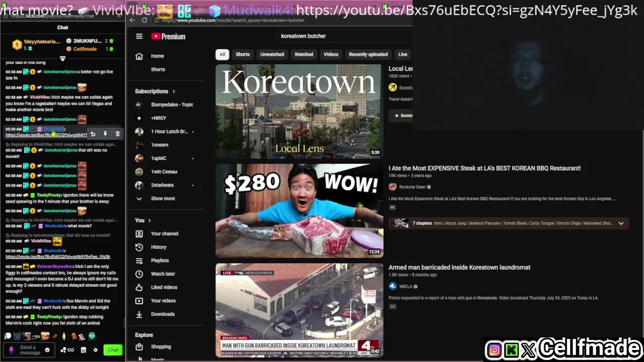The image size is (644, 362).
Task: Click the green Chat send button
Action: (113, 350)
